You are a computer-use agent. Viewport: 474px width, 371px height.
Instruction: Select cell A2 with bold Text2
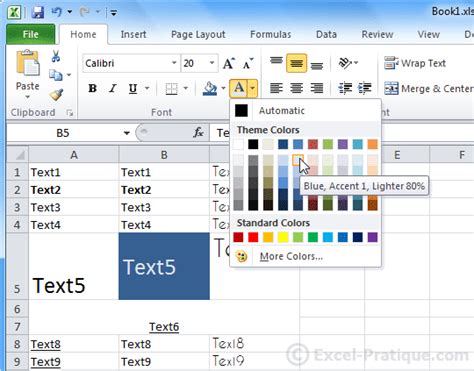[74, 190]
